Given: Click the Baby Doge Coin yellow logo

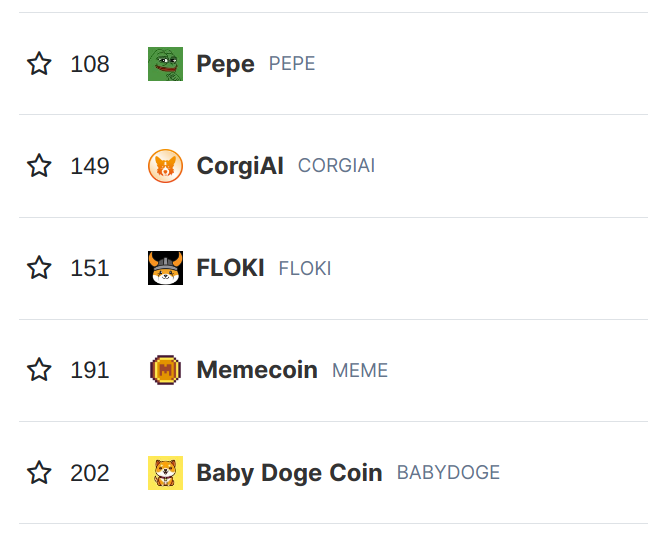Looking at the screenshot, I should (x=165, y=473).
